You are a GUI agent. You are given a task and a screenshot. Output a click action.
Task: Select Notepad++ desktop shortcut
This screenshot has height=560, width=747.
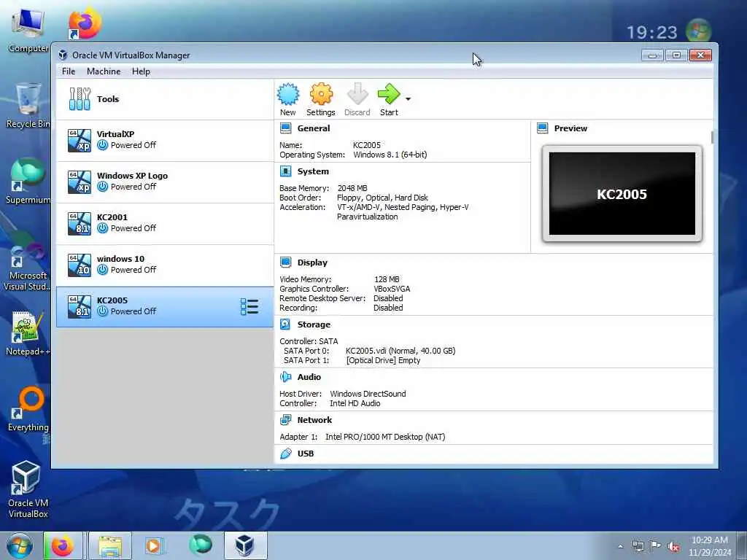(27, 333)
